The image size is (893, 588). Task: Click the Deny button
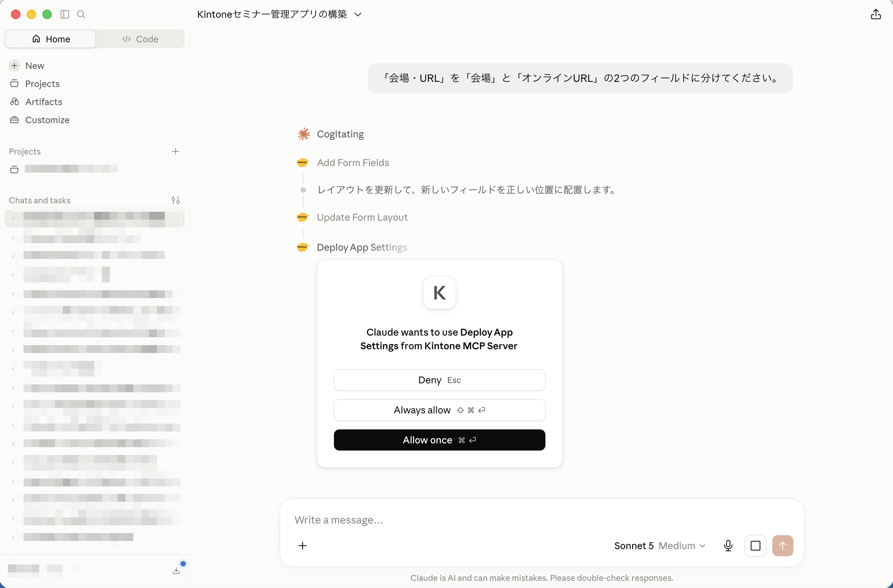pos(439,380)
